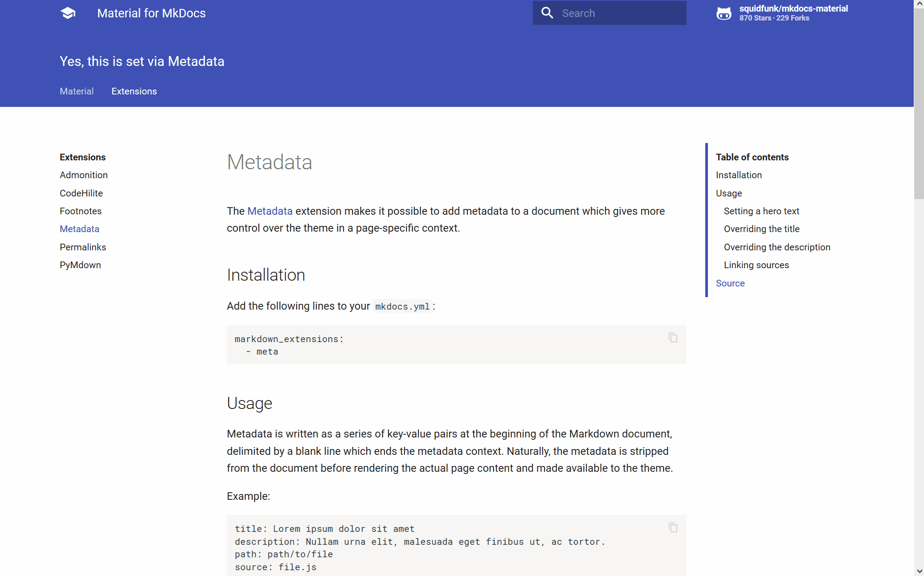Open the Admonition extension page
This screenshot has height=576, width=924.
pyautogui.click(x=84, y=175)
